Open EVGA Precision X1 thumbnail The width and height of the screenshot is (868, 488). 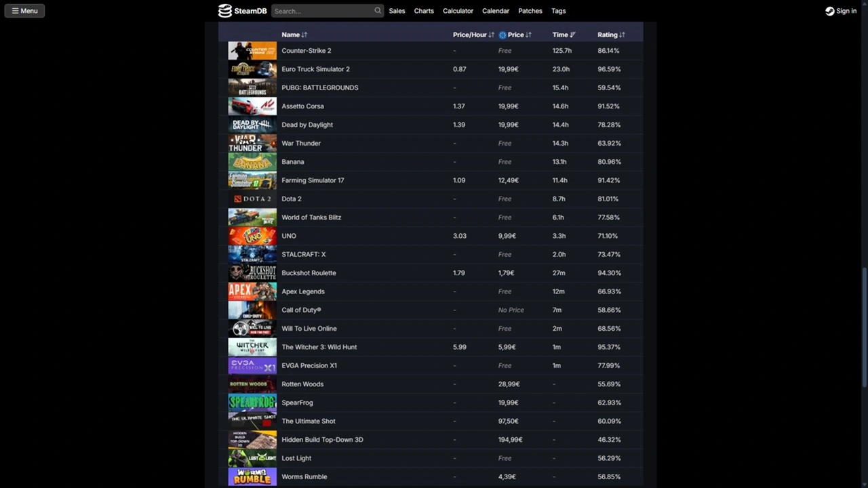pos(252,365)
